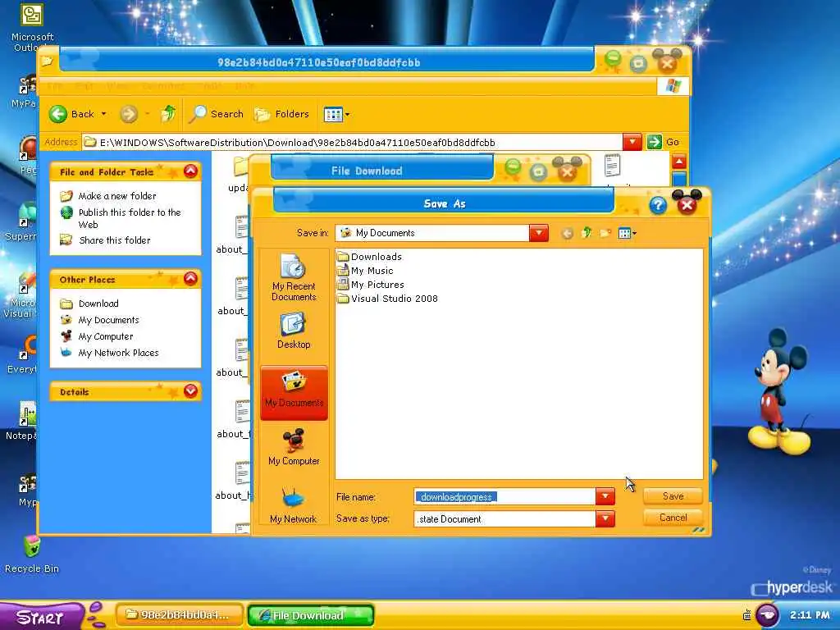Close the Save As dialog

point(687,204)
